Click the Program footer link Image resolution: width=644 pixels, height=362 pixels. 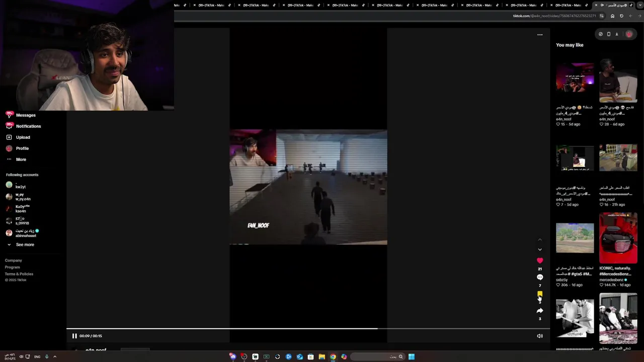pos(13,267)
